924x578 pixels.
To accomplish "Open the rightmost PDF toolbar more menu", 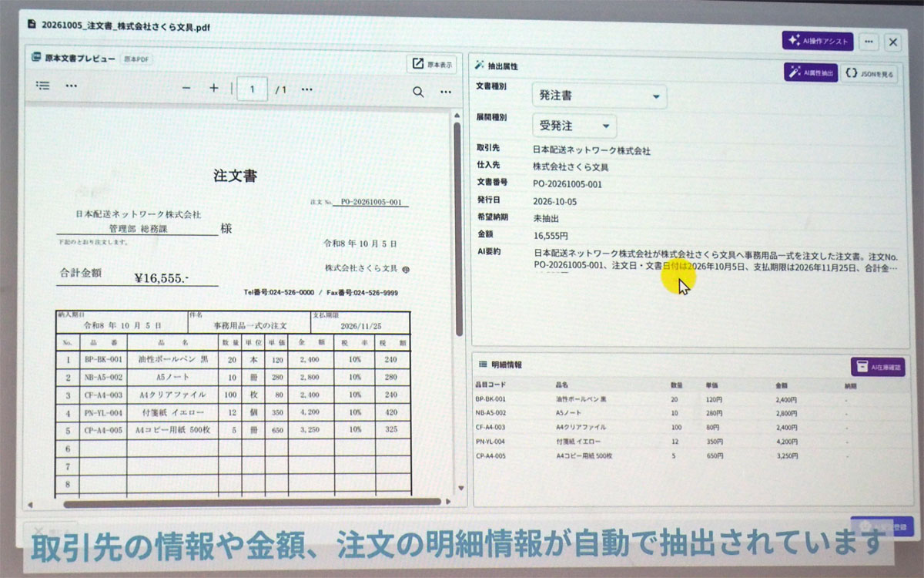I will pos(446,92).
